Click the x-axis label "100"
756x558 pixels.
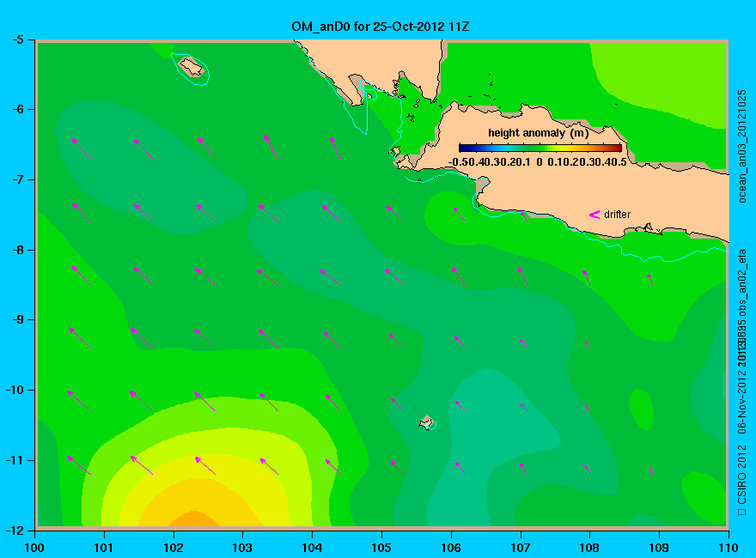point(34,548)
